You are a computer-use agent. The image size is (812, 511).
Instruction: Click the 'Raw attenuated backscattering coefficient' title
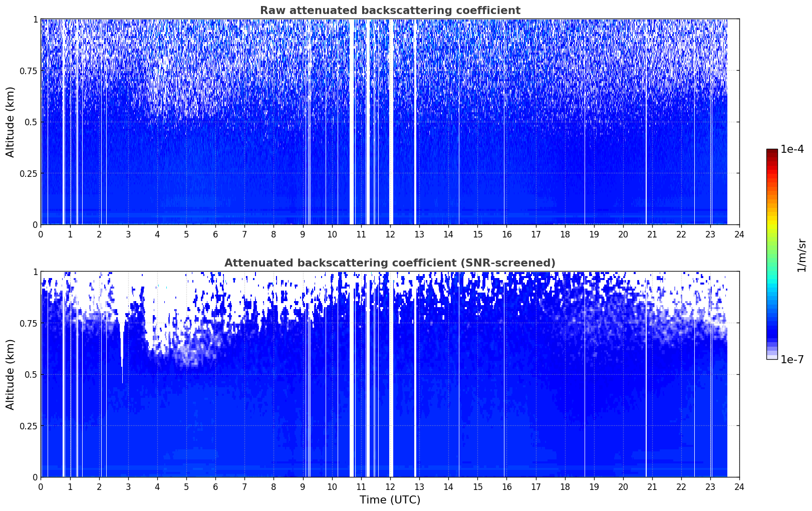[x=390, y=11]
